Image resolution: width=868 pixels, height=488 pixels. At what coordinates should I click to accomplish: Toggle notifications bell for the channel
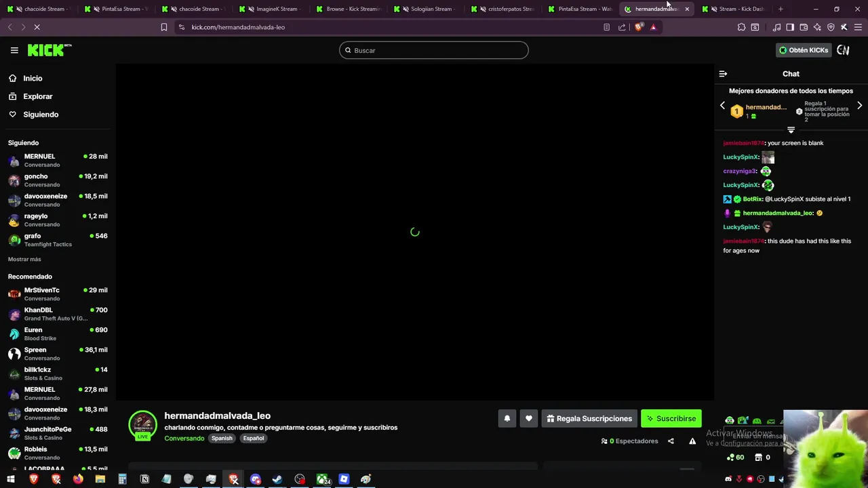[507, 419]
